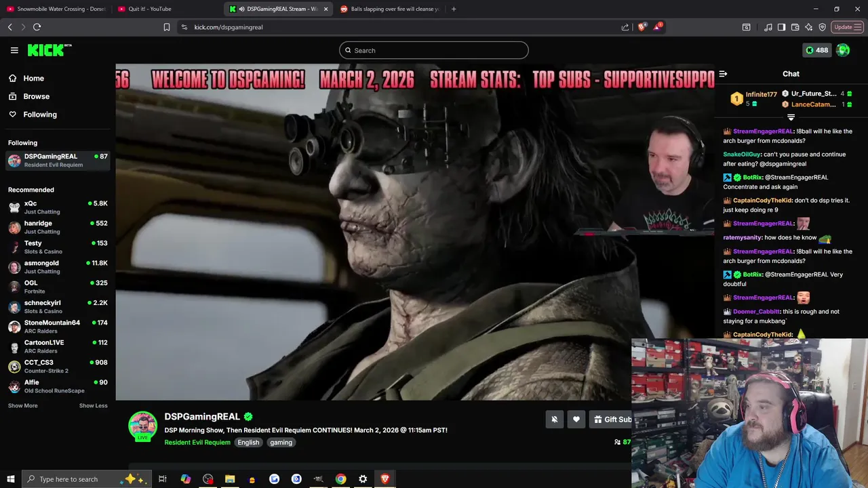Collapse the Chat panel with arrow icon

tap(723, 74)
